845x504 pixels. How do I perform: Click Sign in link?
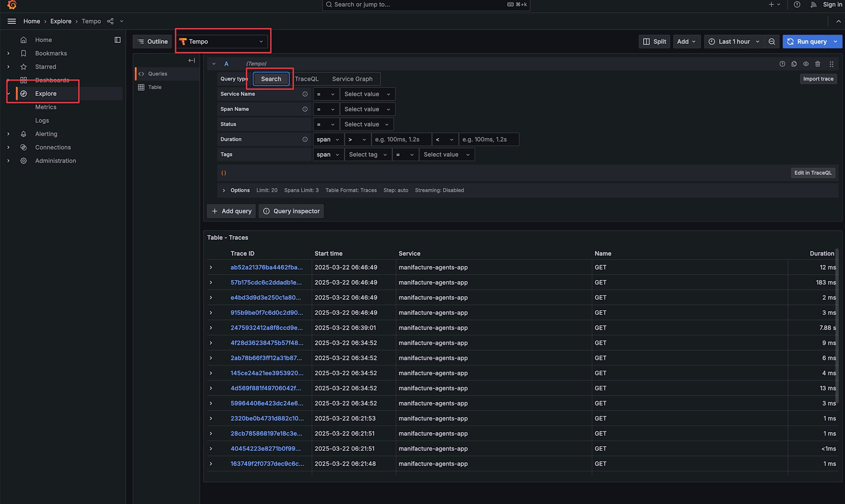pyautogui.click(x=832, y=5)
